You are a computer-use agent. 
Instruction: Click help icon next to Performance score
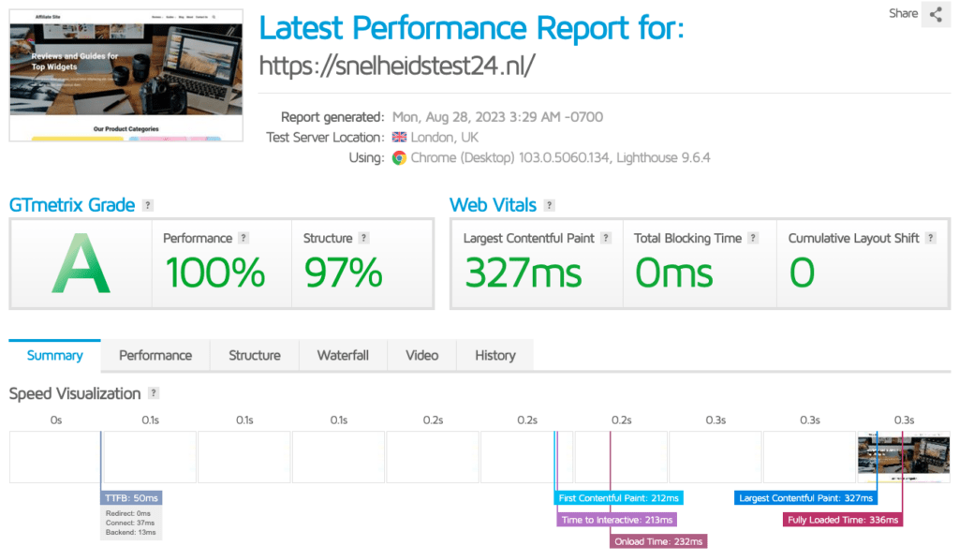click(x=243, y=239)
